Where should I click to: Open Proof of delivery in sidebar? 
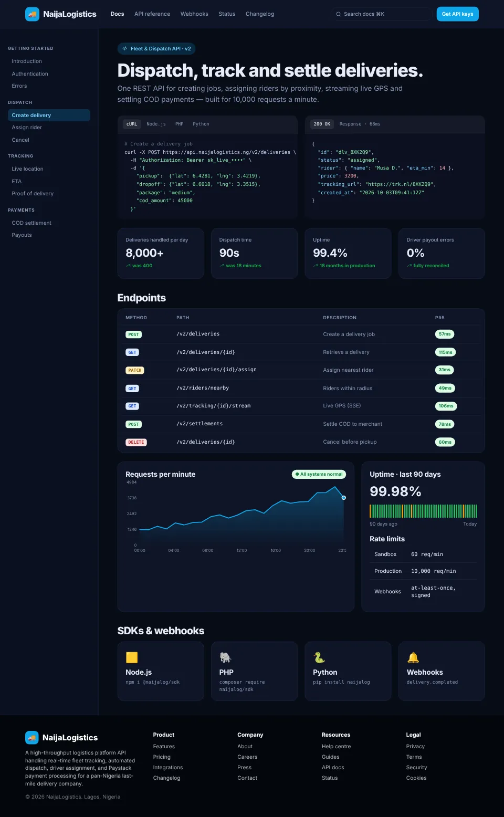coord(49,194)
